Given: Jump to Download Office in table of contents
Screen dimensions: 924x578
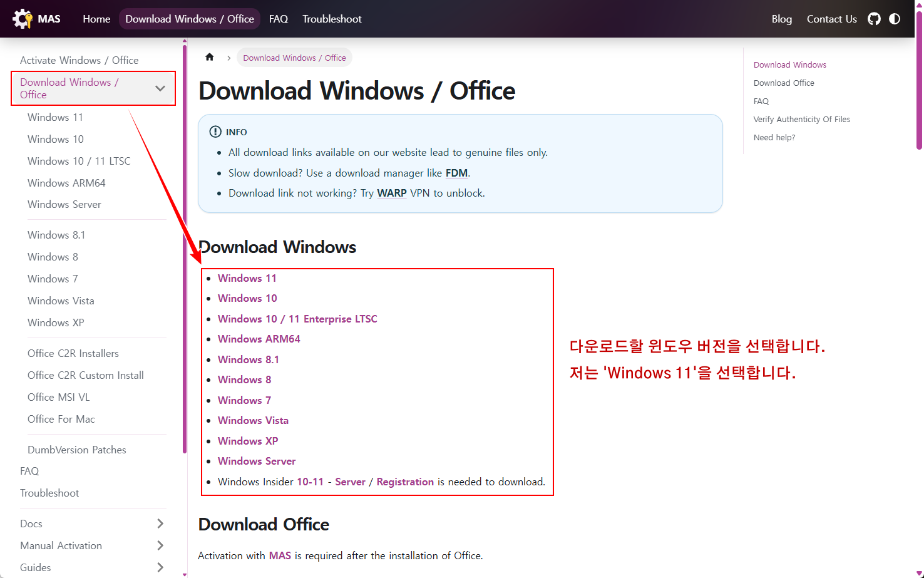Looking at the screenshot, I should 784,83.
